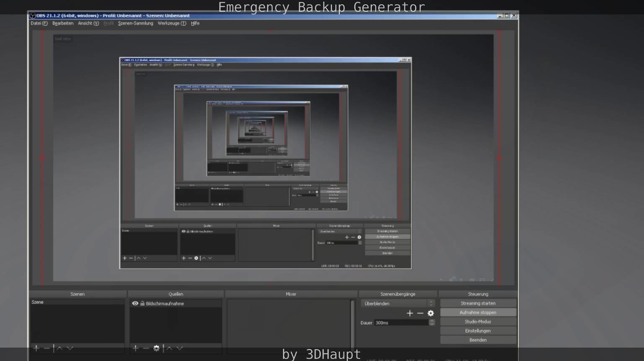Image resolution: width=644 pixels, height=361 pixels.
Task: Click the Quellen down arrow in the nested preview
Action: [210, 258]
